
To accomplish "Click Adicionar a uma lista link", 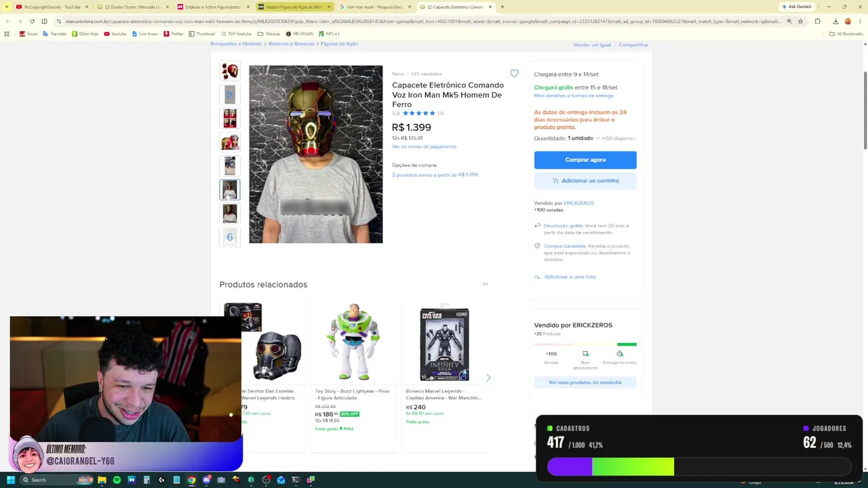I will 570,277.
